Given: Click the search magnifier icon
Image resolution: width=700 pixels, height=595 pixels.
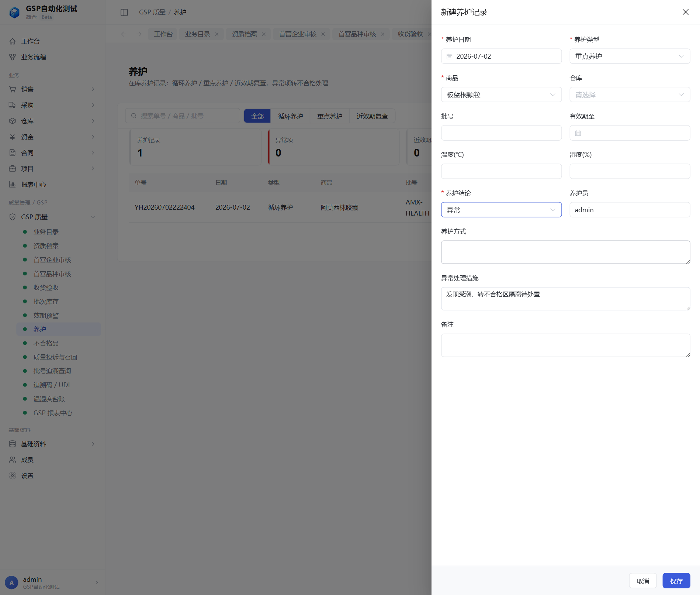Looking at the screenshot, I should tap(134, 116).
